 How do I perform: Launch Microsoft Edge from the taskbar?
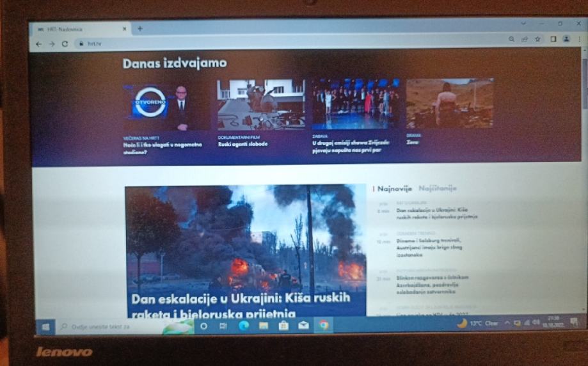point(244,326)
